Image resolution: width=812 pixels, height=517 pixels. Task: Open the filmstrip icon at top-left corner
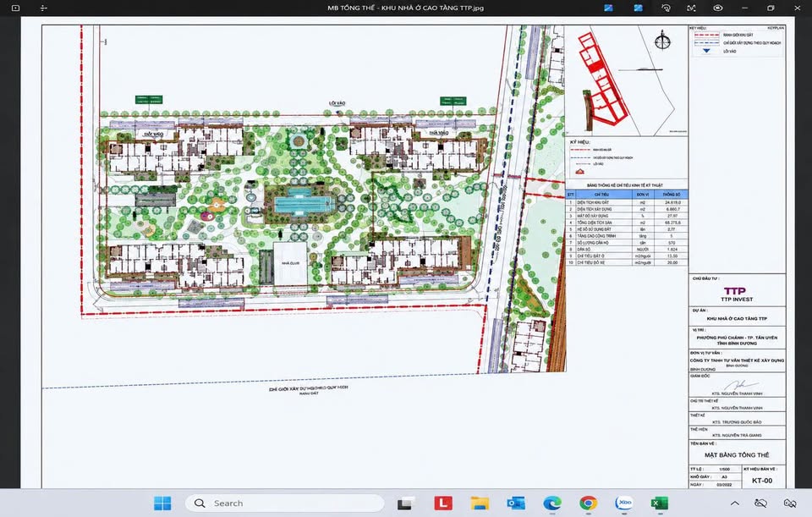pyautogui.click(x=15, y=8)
